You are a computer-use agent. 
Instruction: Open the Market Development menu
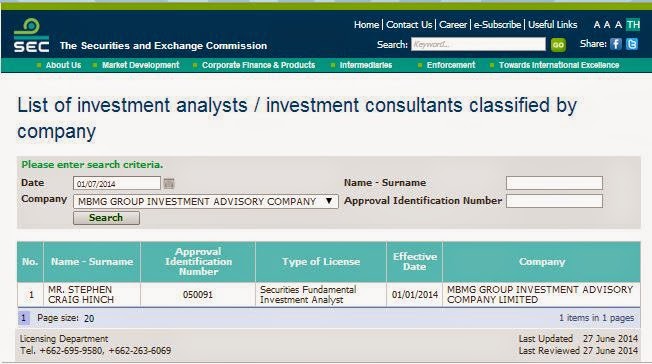point(141,65)
